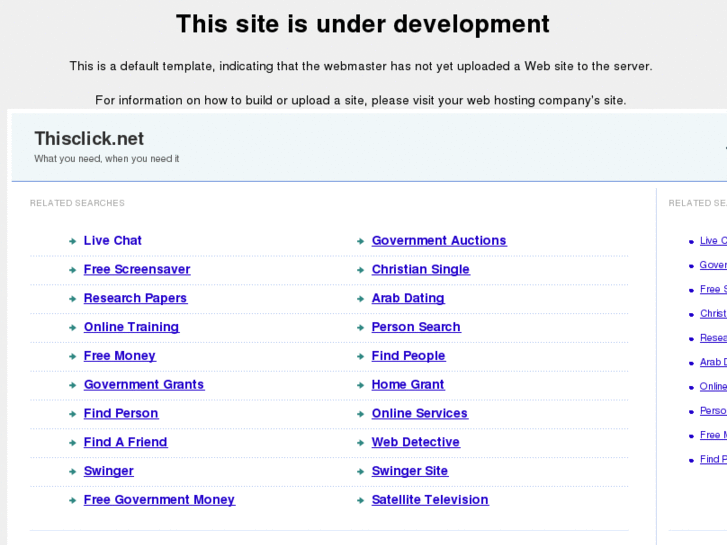Click the 'What you need, when you need it' tagline
The width and height of the screenshot is (727, 545).
107,159
